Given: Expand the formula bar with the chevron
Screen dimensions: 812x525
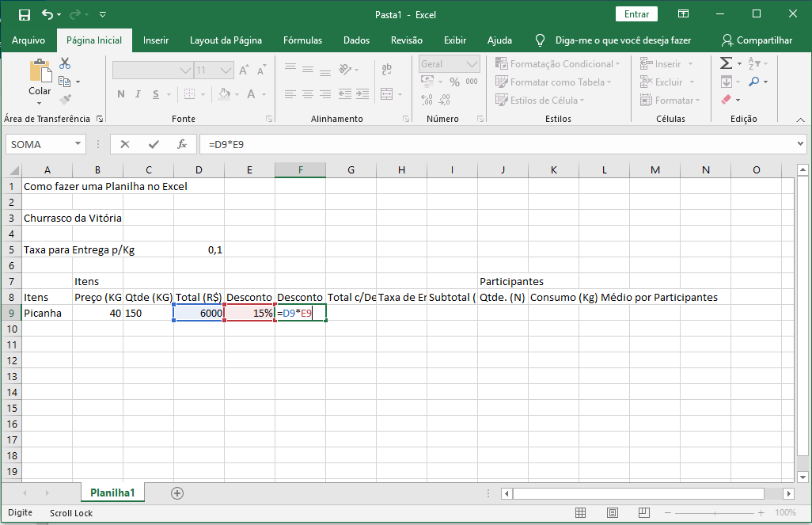Looking at the screenshot, I should [800, 144].
